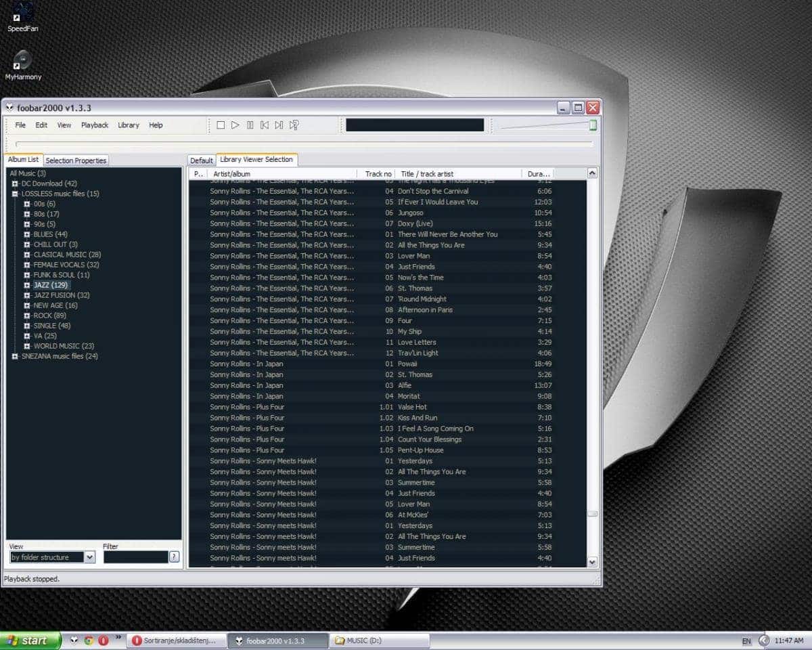Collapse LOSSLESS music files node
This screenshot has height=650, width=812.
(x=15, y=194)
